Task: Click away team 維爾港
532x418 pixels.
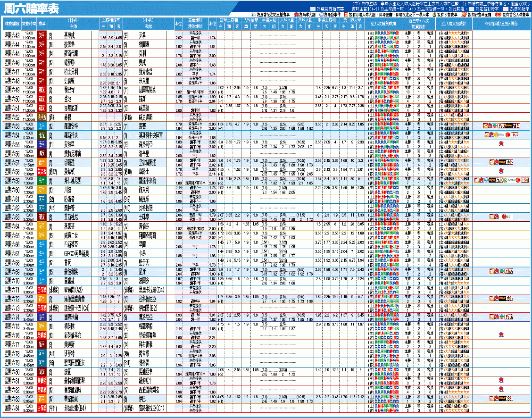Action: coord(144,44)
